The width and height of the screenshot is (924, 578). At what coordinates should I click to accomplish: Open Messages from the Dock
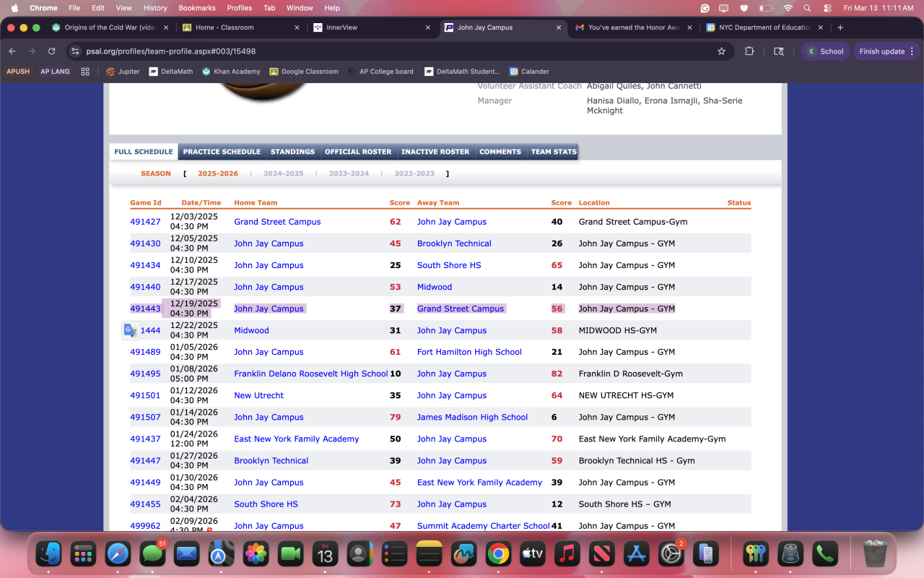point(153,554)
